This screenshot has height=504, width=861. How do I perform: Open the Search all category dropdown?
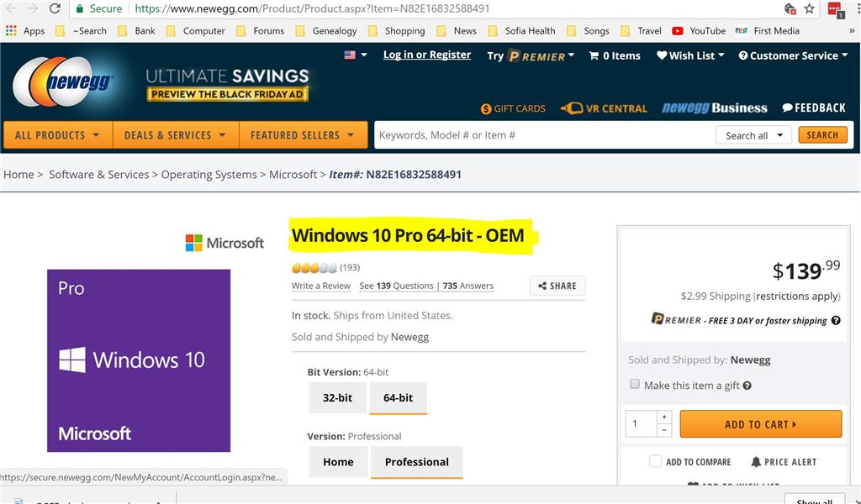click(x=753, y=135)
